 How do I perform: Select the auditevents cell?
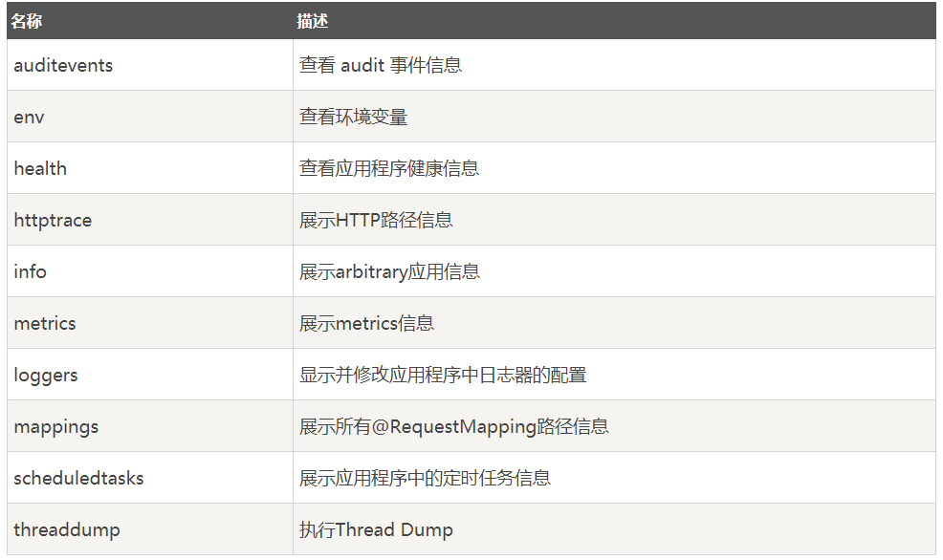pos(150,65)
